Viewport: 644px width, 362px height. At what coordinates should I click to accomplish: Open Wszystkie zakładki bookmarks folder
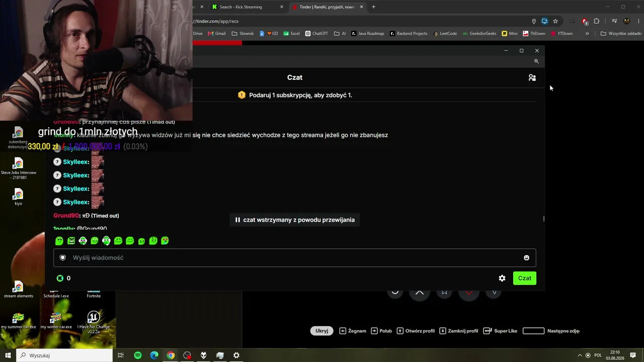(621, 34)
